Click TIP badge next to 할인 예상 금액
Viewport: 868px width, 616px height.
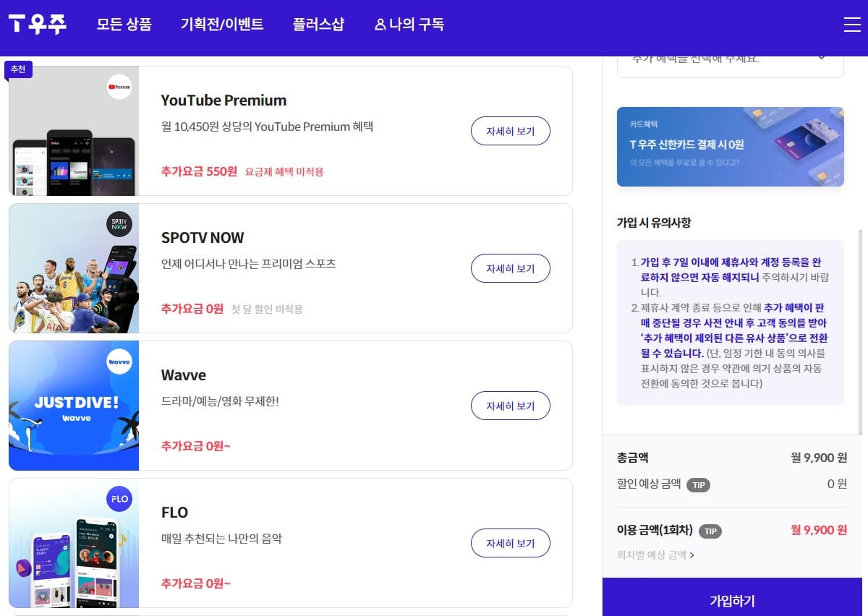[698, 485]
